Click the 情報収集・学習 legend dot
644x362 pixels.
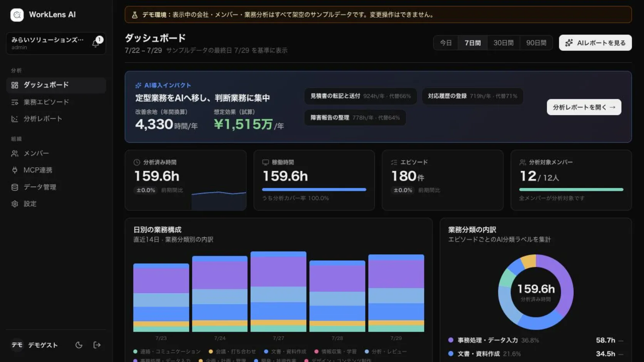317,352
